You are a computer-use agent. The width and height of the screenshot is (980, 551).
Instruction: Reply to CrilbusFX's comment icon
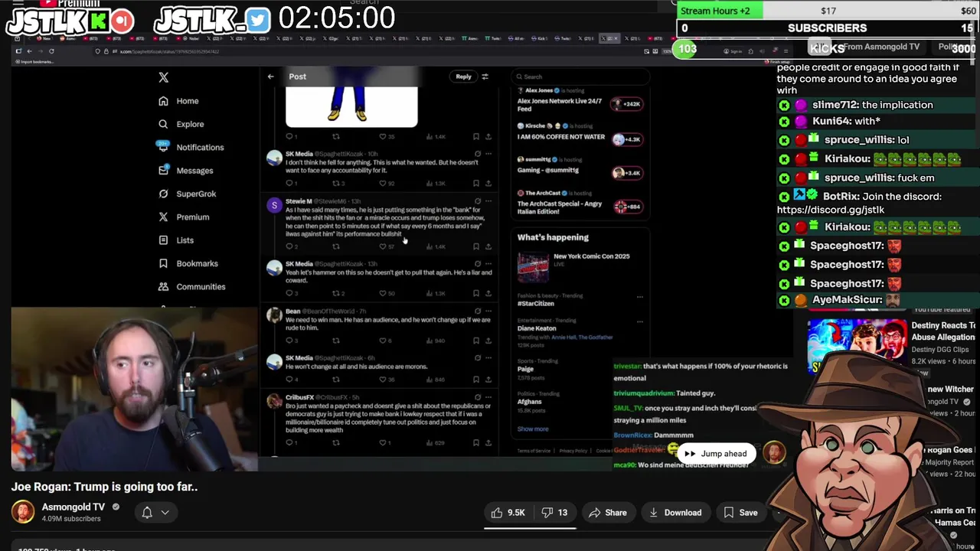289,443
